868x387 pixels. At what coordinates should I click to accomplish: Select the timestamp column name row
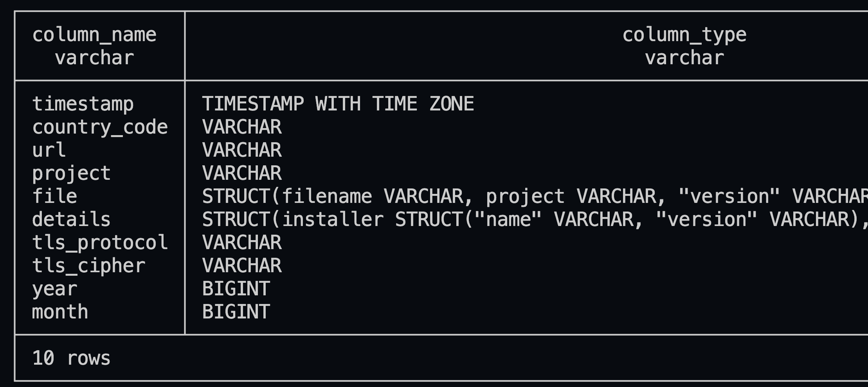coord(83,104)
